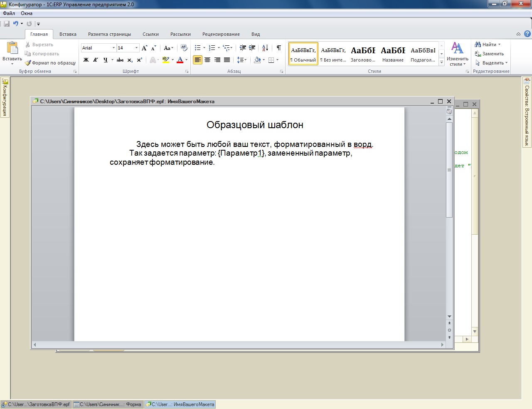Switch to the Рассылки ribbon tab

click(x=180, y=34)
